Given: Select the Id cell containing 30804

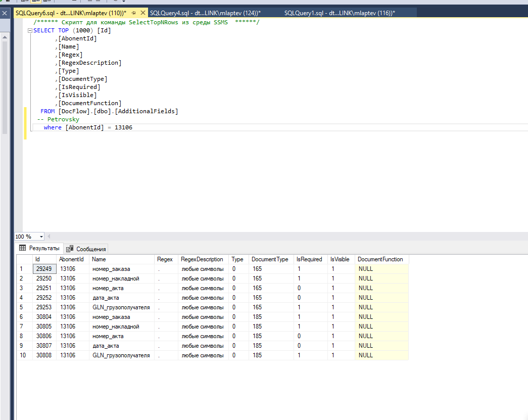Looking at the screenshot, I should coord(43,317).
